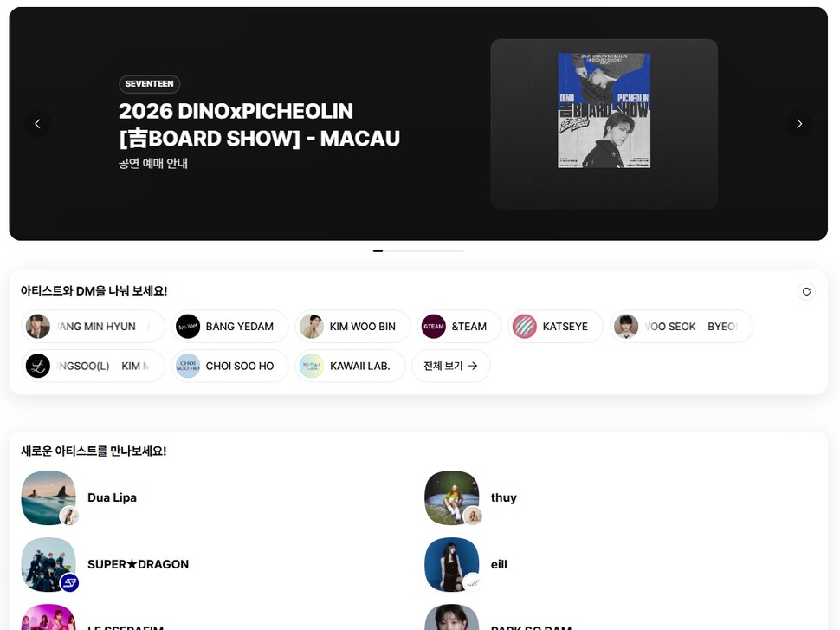Open KAWAII LAB. DM chip
The height and width of the screenshot is (630, 840).
pos(350,367)
